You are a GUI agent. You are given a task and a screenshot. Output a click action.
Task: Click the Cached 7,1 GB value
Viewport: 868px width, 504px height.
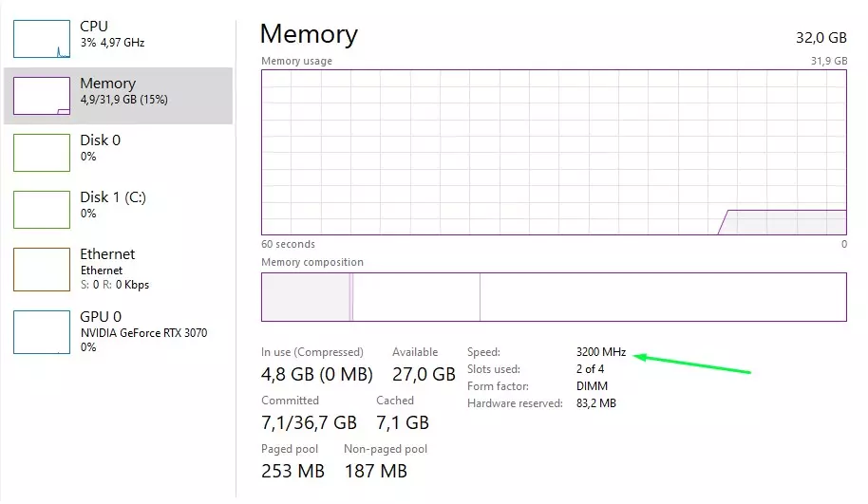pos(403,421)
